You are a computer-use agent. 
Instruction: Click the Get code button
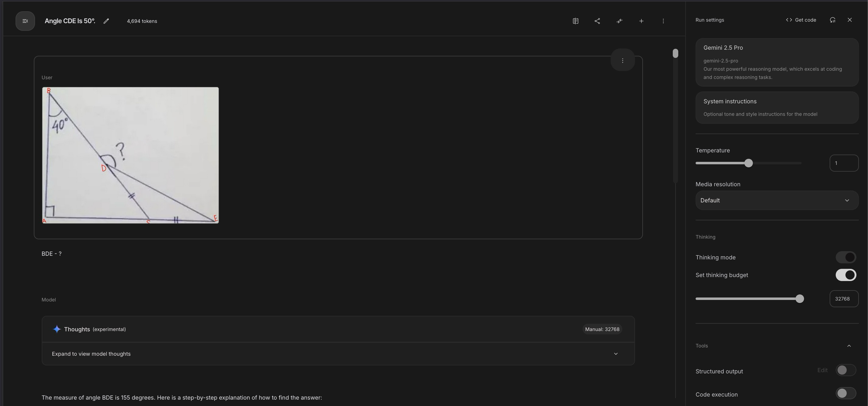[x=801, y=20]
